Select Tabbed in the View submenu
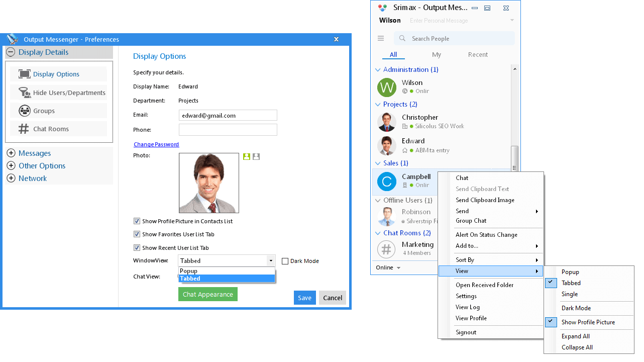Viewport: 644px width, 362px height. tap(589, 283)
